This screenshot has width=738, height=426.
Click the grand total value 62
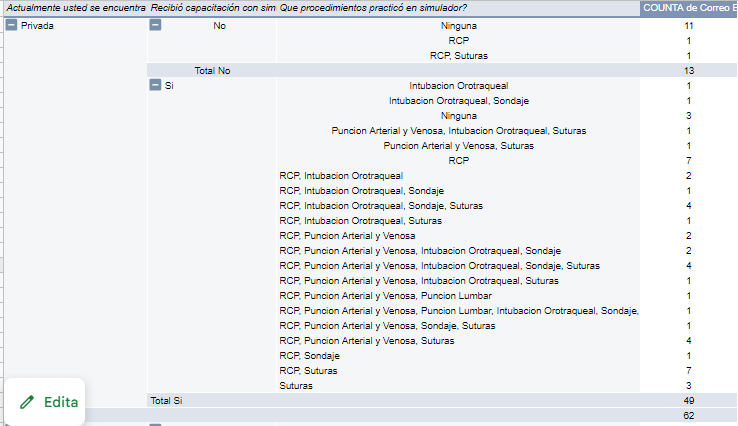[x=689, y=415]
